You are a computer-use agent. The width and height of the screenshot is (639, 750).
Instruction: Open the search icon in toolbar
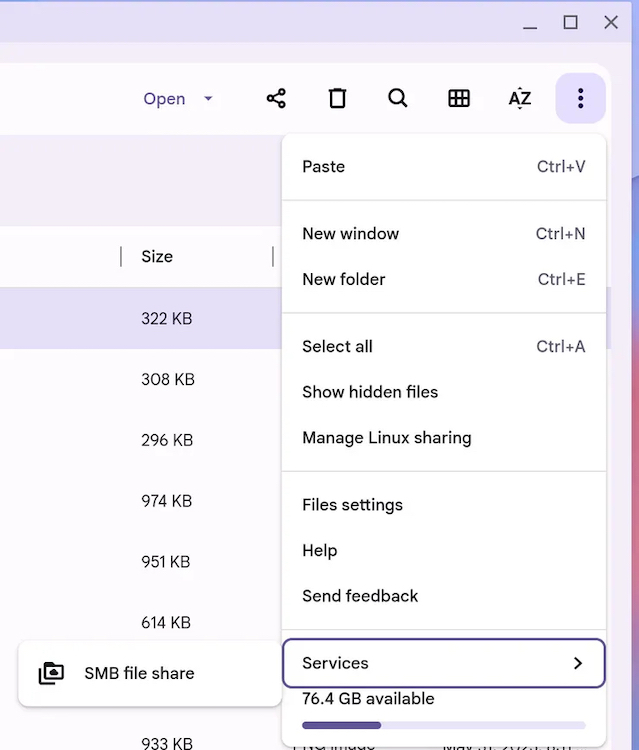pos(398,98)
